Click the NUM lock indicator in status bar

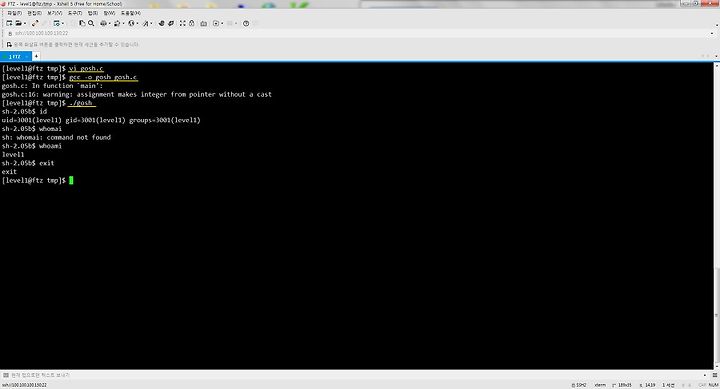pos(713,385)
